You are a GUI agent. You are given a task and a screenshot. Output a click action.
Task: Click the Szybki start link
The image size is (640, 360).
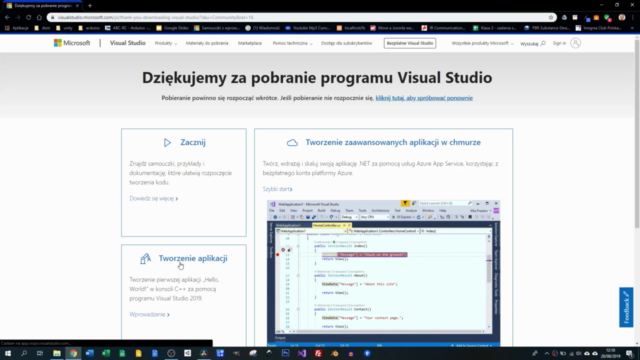(278, 189)
